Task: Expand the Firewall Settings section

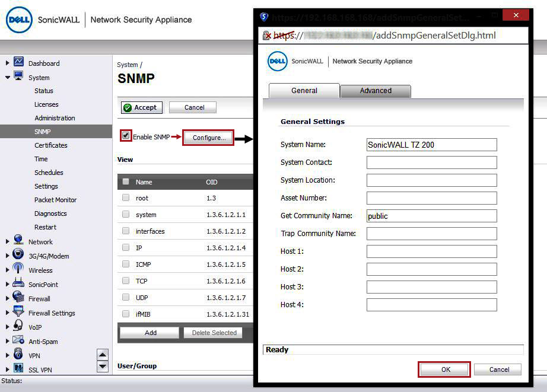Action: coord(7,313)
